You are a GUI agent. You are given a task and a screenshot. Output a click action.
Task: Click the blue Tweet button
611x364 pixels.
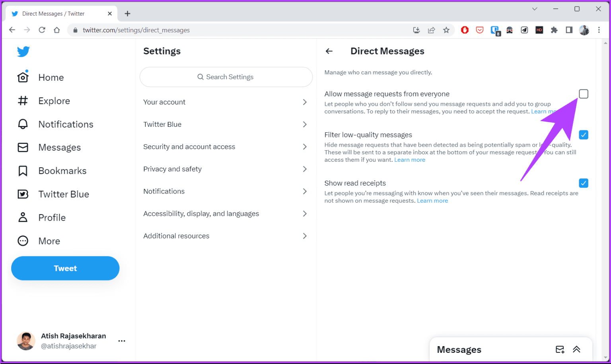point(65,268)
